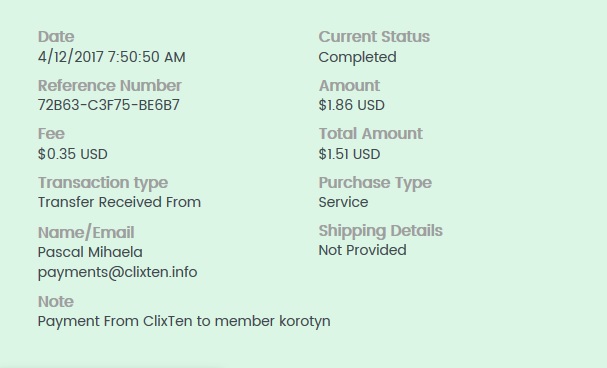The height and width of the screenshot is (368, 607).
Task: Click the Date label
Action: point(56,37)
